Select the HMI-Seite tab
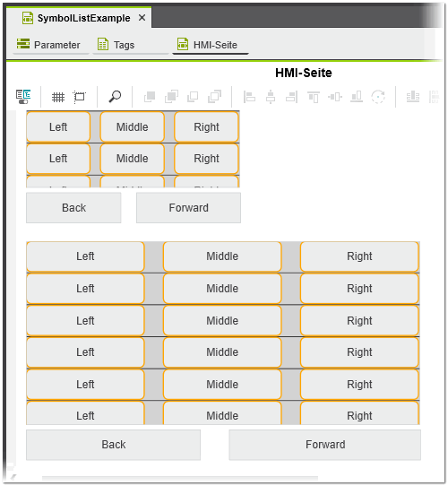The image size is (448, 486). click(211, 45)
